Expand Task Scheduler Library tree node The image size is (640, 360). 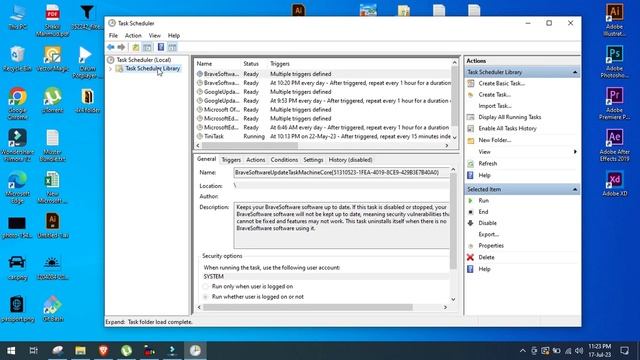coord(110,69)
